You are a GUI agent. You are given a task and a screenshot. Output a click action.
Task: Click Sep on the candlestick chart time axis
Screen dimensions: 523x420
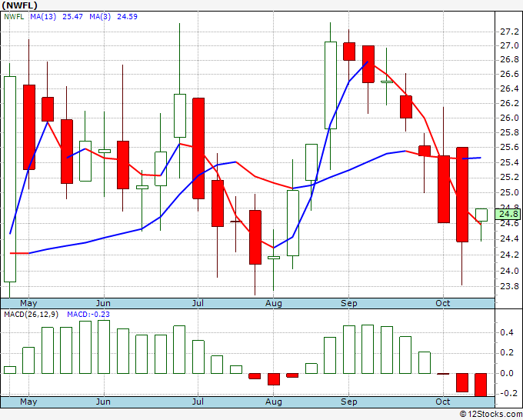[349, 303]
